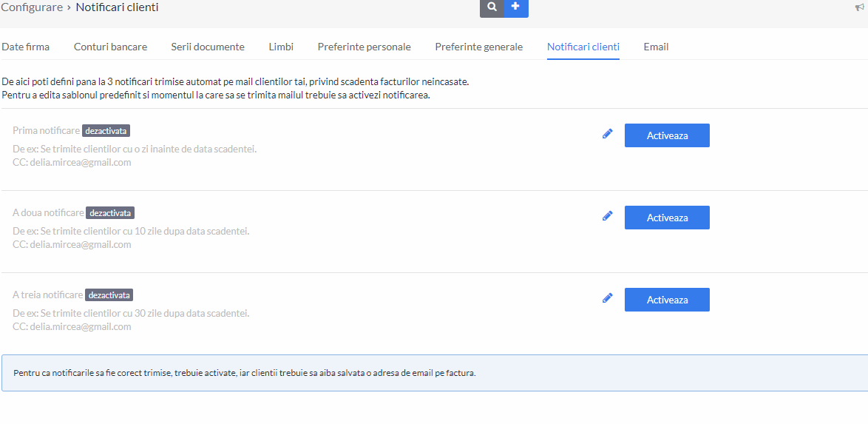868x424 pixels.
Task: Open Preferinte personale tab
Action: pos(365,47)
